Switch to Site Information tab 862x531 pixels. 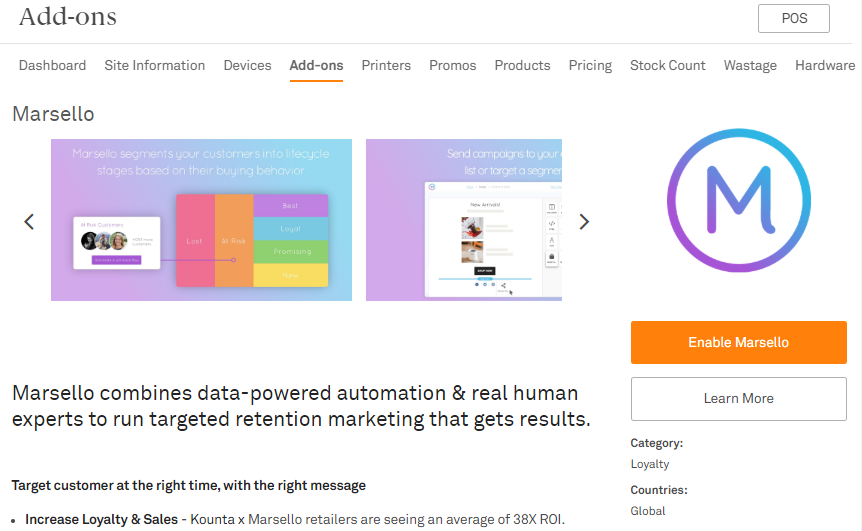(154, 65)
